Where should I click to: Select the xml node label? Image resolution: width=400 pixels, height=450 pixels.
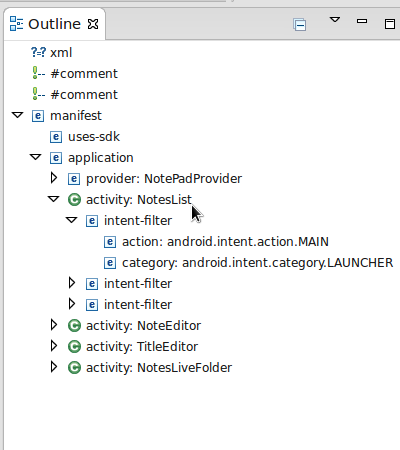pyautogui.click(x=61, y=53)
